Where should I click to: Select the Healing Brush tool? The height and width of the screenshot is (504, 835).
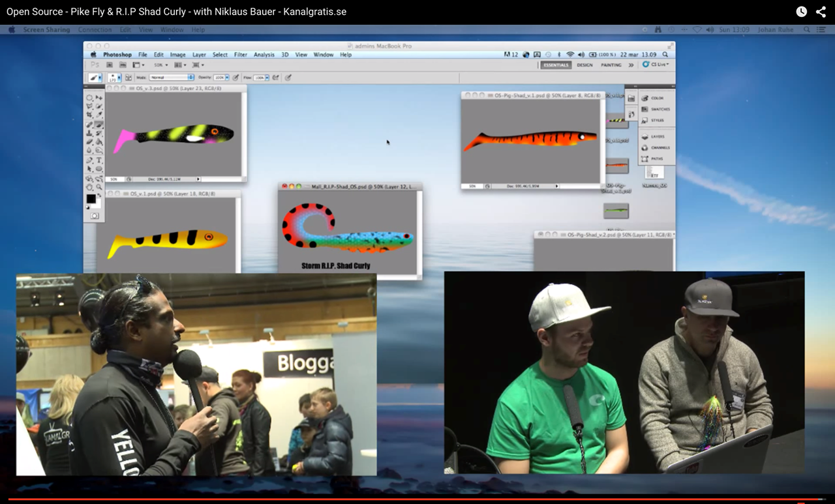(x=89, y=124)
